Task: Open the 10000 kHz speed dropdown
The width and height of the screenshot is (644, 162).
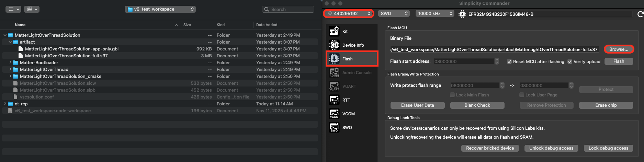Action: (435, 13)
